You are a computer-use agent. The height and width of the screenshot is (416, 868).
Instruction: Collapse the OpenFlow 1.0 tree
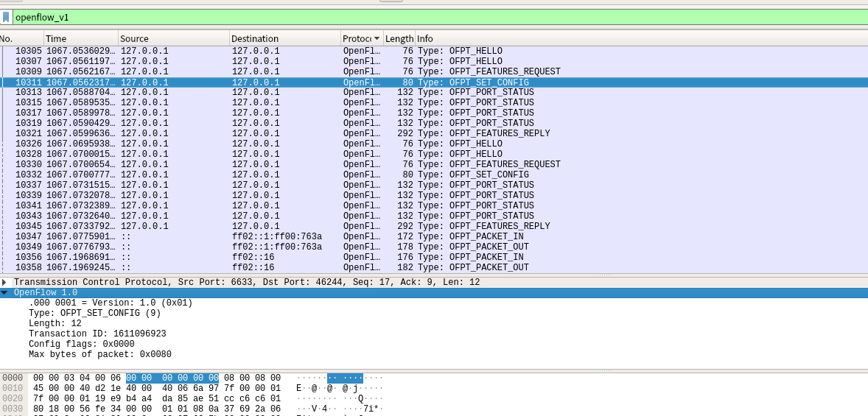(x=4, y=292)
